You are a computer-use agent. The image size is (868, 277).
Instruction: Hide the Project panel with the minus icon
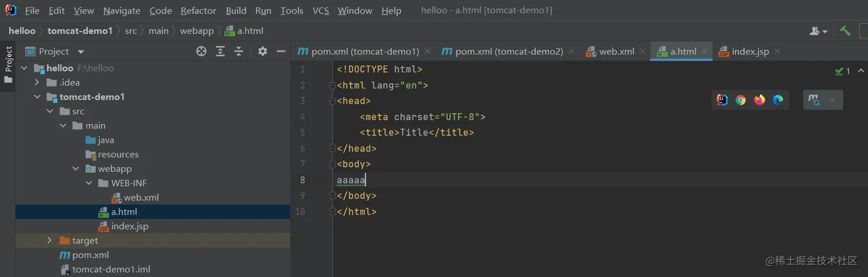click(281, 51)
